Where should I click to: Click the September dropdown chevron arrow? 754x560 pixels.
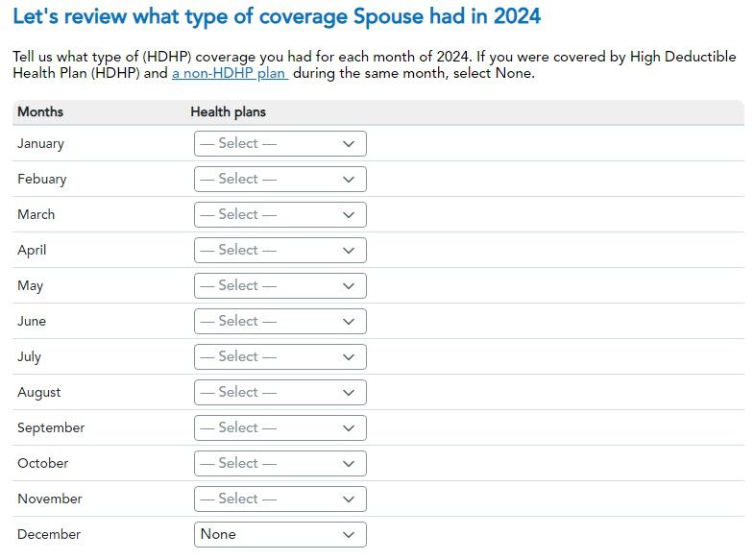349,428
